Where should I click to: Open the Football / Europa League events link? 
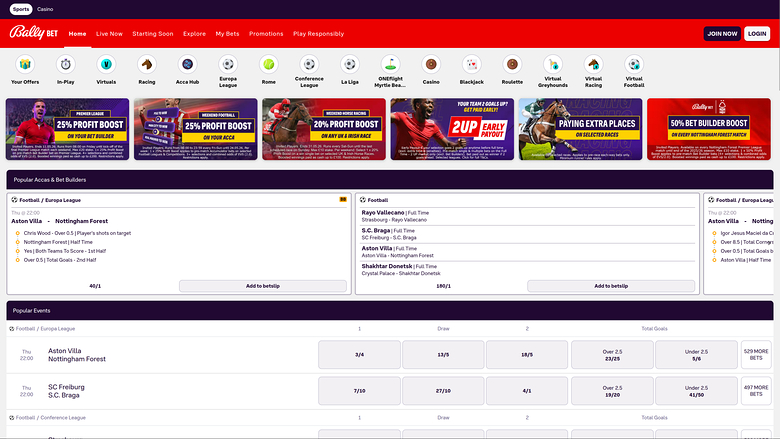pos(45,329)
